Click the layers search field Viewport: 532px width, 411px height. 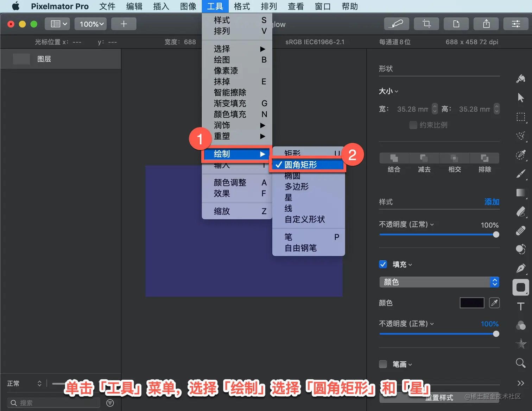coord(54,403)
